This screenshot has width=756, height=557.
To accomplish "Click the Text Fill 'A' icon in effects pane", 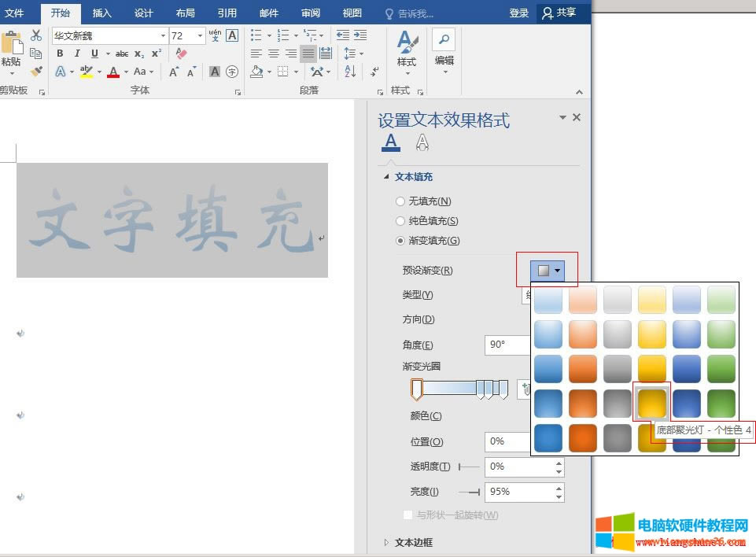I will [391, 142].
